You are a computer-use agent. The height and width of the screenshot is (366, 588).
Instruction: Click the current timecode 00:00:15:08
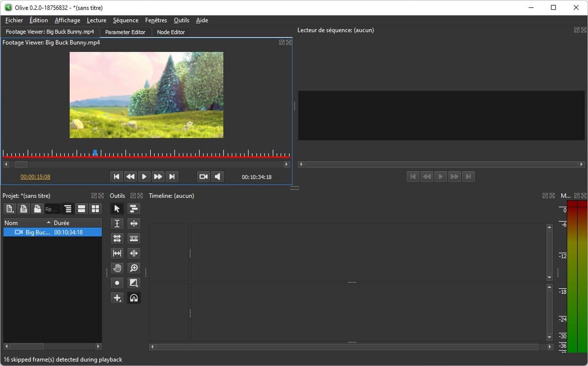point(35,177)
